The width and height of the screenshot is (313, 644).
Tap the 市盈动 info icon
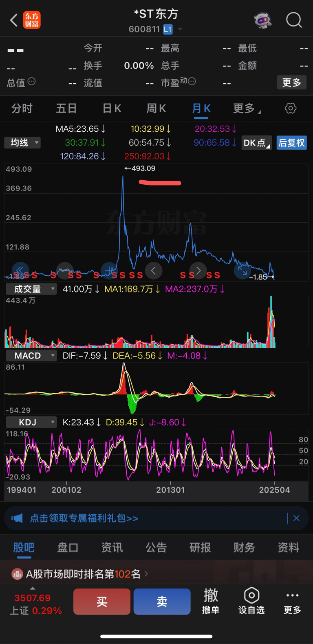[x=192, y=81]
